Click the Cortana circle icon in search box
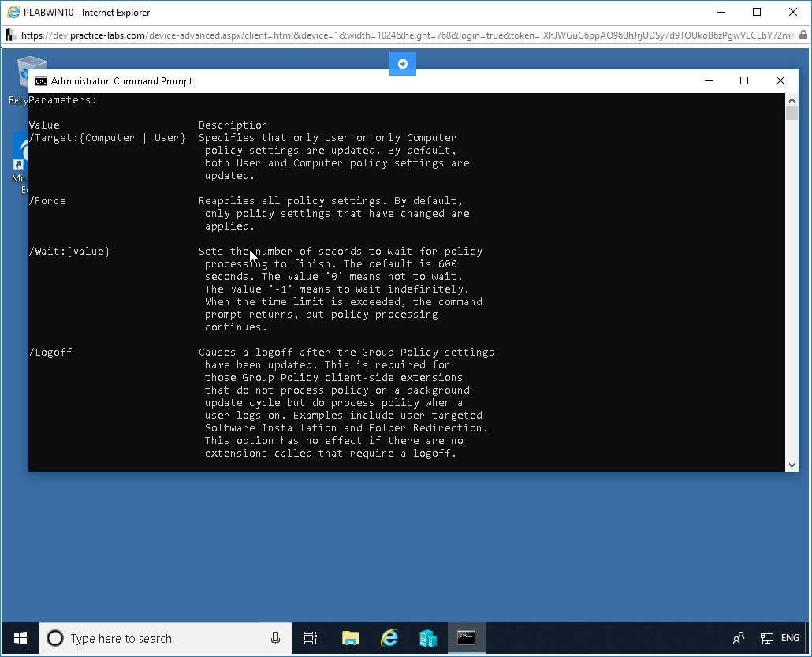Viewport: 812px width, 657px height. [55, 638]
